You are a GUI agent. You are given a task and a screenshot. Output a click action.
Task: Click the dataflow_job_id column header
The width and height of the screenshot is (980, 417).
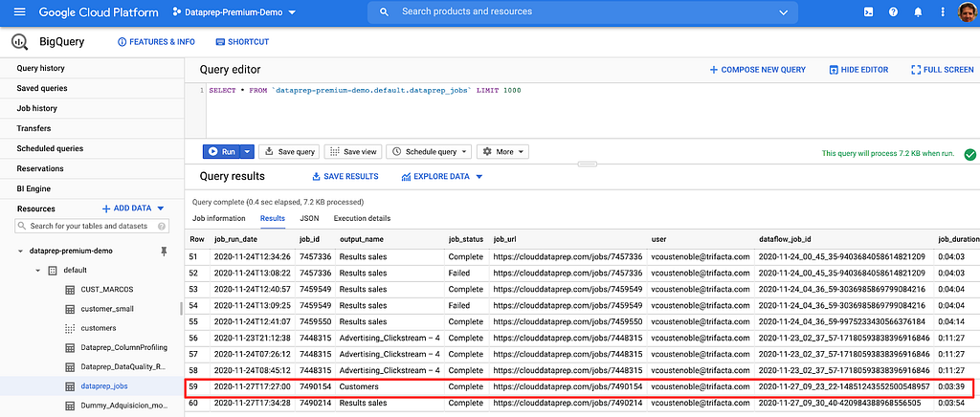tap(785, 239)
